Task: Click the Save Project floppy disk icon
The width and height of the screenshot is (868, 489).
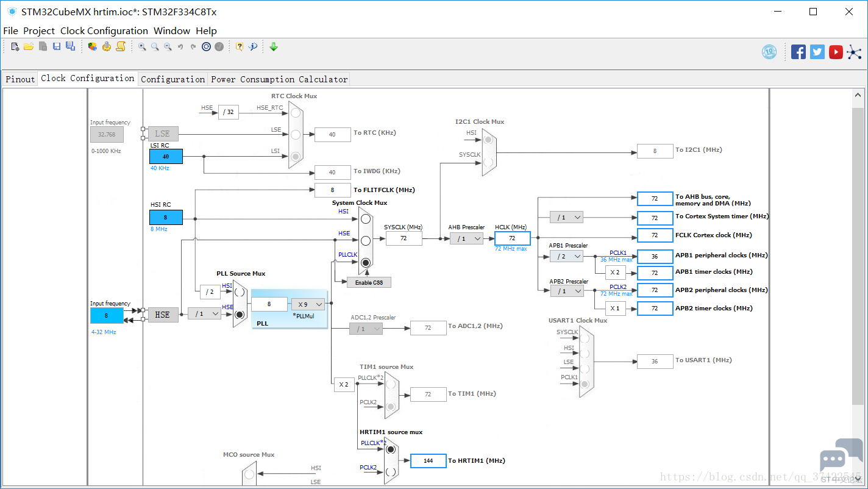Action: [x=57, y=46]
